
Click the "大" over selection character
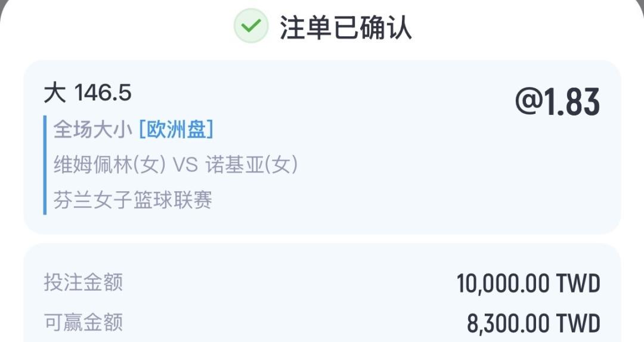54,93
